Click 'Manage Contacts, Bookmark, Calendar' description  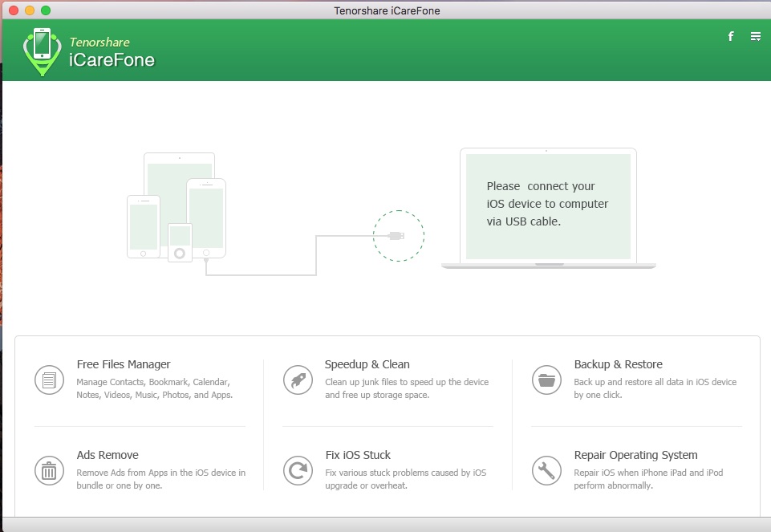click(154, 388)
